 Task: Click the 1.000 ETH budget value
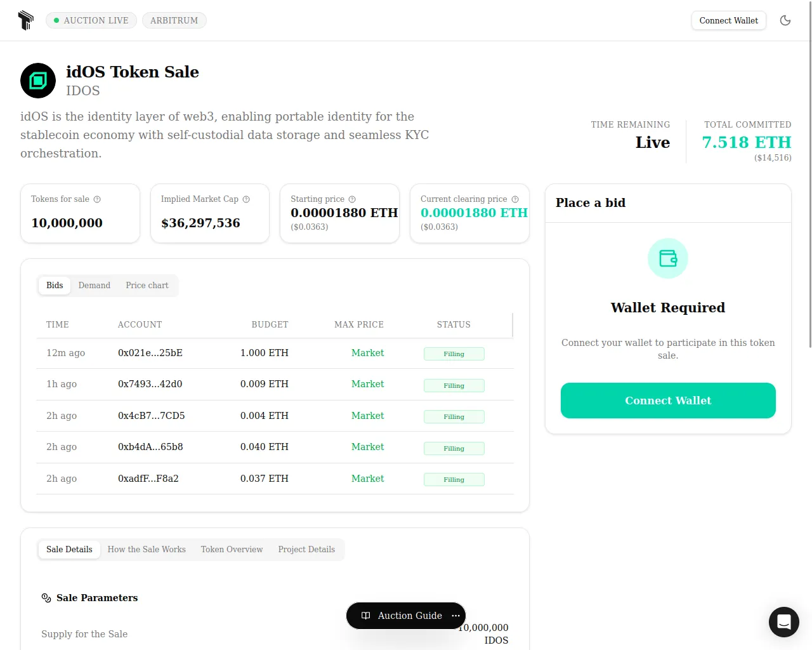click(265, 353)
